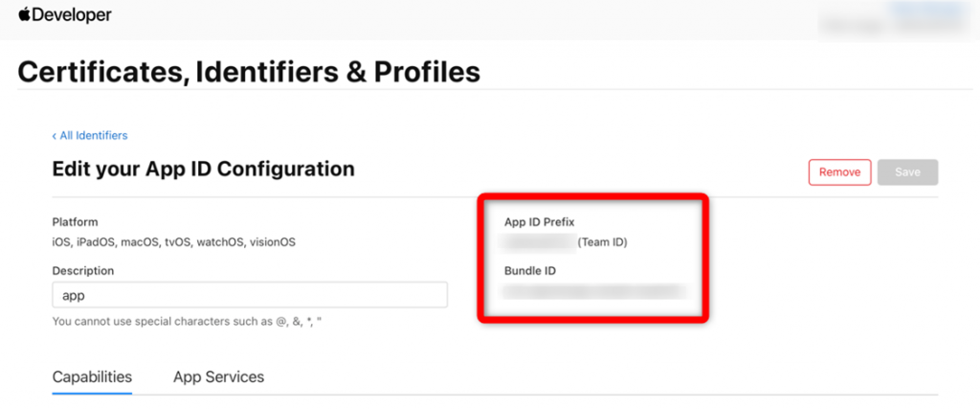Select the Certificates, Identifiers & Profiles heading
The height and width of the screenshot is (410, 980).
click(x=249, y=73)
